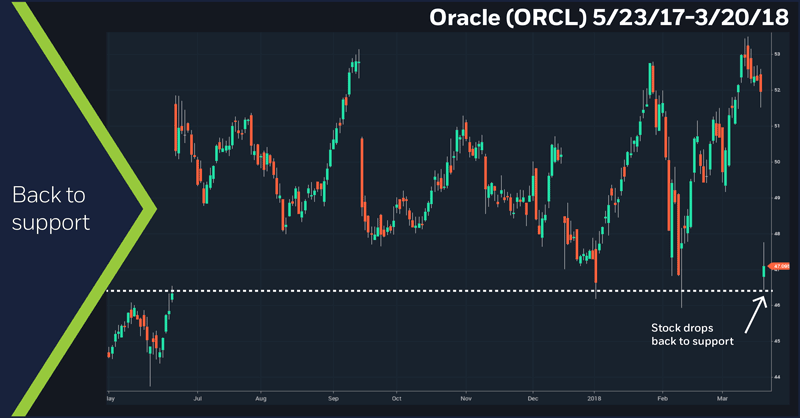Image resolution: width=800 pixels, height=418 pixels.
Task: Select the Sep label on the time axis
Action: coord(331,396)
